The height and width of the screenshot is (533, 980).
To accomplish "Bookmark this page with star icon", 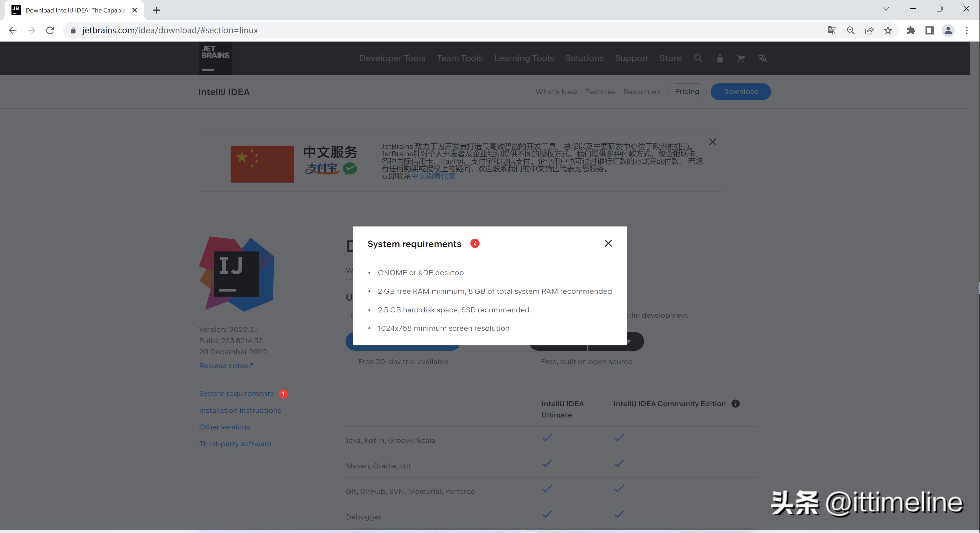I will (x=888, y=30).
